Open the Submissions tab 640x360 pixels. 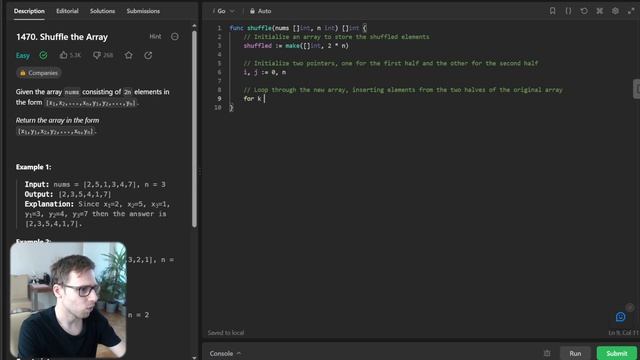143,11
